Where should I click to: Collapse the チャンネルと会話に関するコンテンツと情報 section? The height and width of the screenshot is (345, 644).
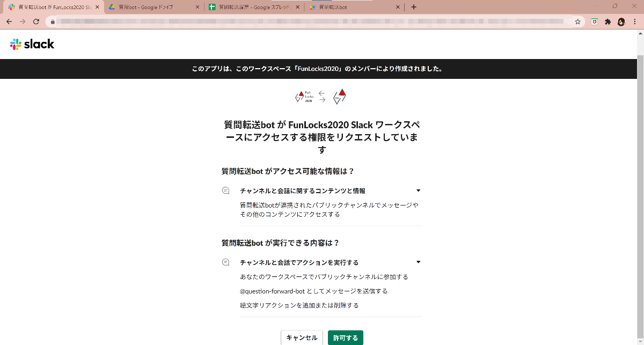click(x=419, y=190)
